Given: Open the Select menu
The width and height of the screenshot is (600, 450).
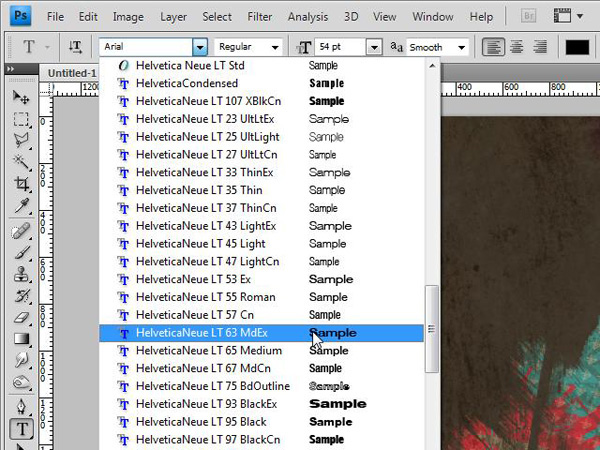Looking at the screenshot, I should click(x=217, y=17).
